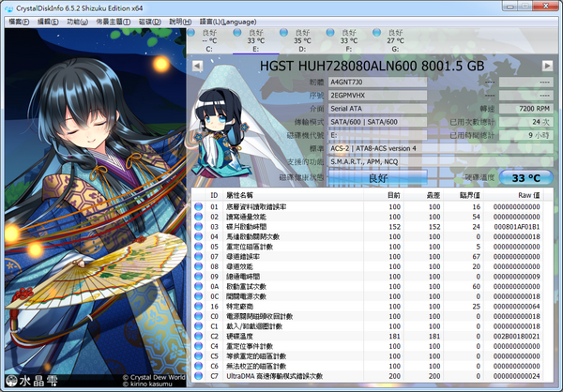Click the Crystal Dew World copyright text
This screenshot has width=563, height=392.
pos(154,378)
